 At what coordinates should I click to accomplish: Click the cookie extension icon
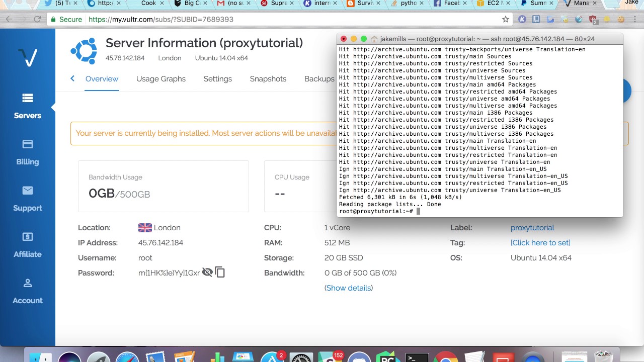coord(621,20)
